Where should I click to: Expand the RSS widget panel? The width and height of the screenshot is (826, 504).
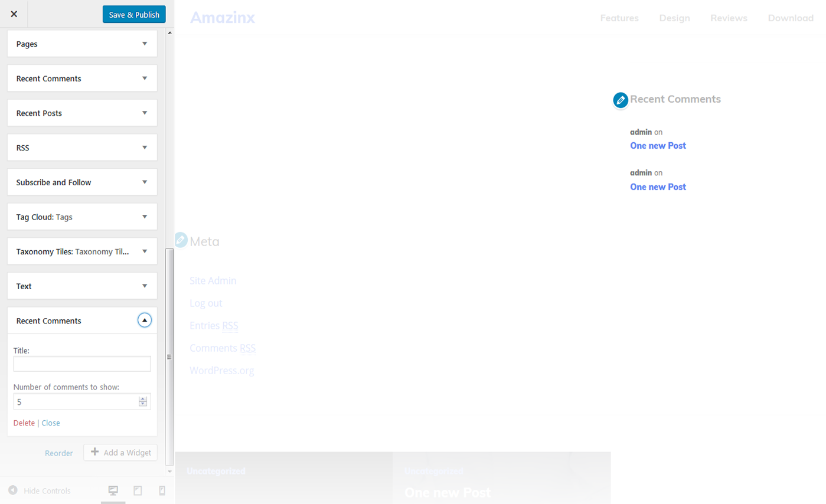145,148
